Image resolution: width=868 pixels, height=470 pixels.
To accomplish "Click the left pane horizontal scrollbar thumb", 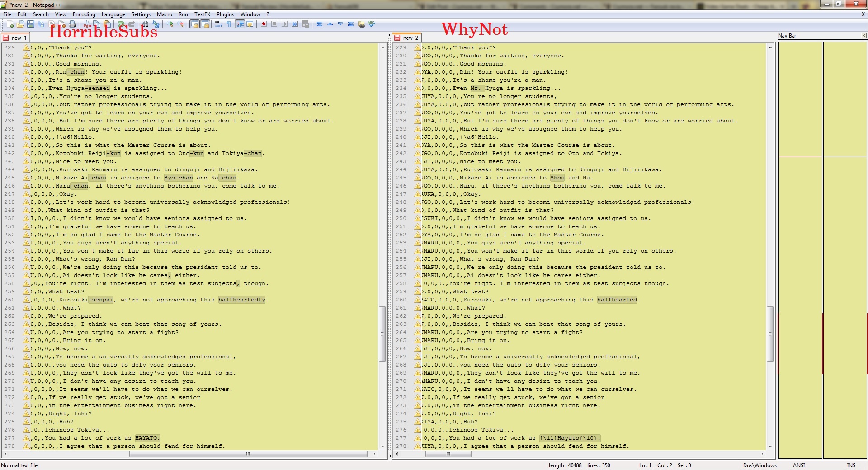I will (x=248, y=454).
